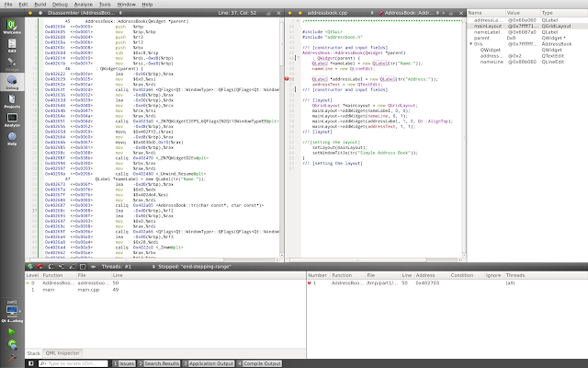Open the Projects mode

[x=12, y=101]
